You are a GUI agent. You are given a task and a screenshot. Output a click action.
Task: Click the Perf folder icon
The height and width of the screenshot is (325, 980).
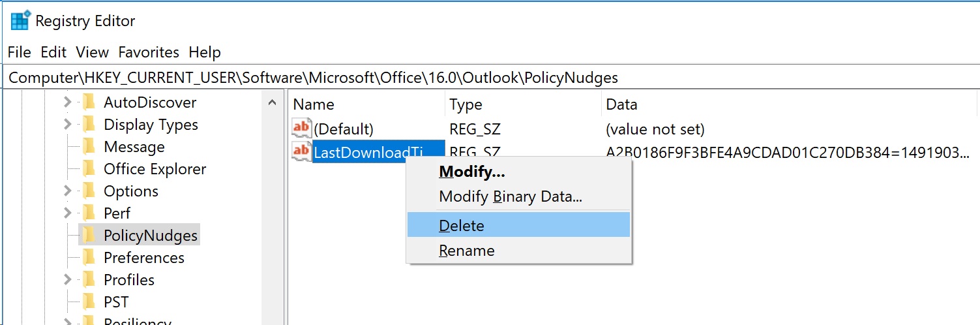pyautogui.click(x=89, y=213)
